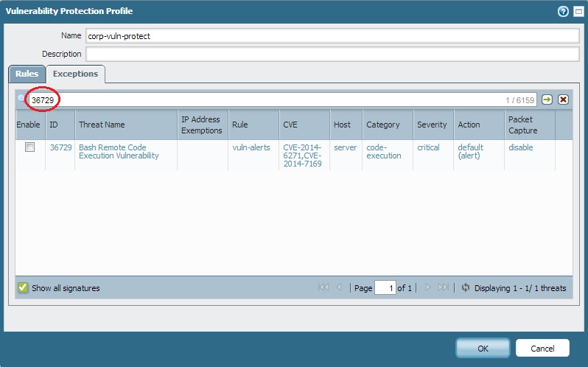Jump to the last page of threats
Viewport: 588px width, 367px height.
pyautogui.click(x=443, y=287)
